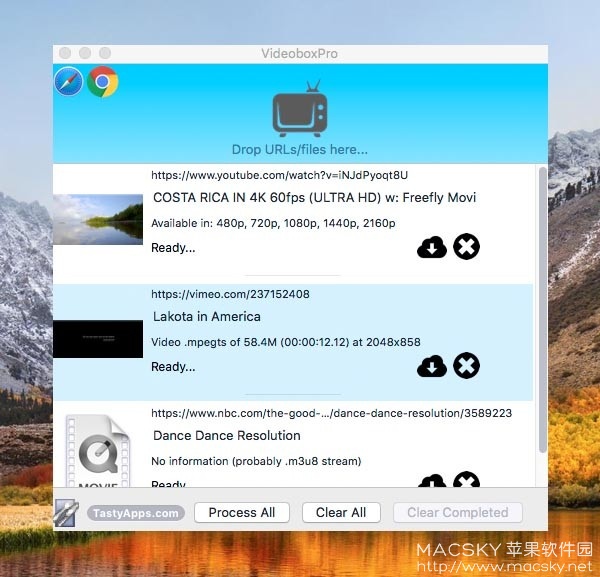Download the Dance Dance Resolution video
This screenshot has width=600, height=577.
(432, 480)
